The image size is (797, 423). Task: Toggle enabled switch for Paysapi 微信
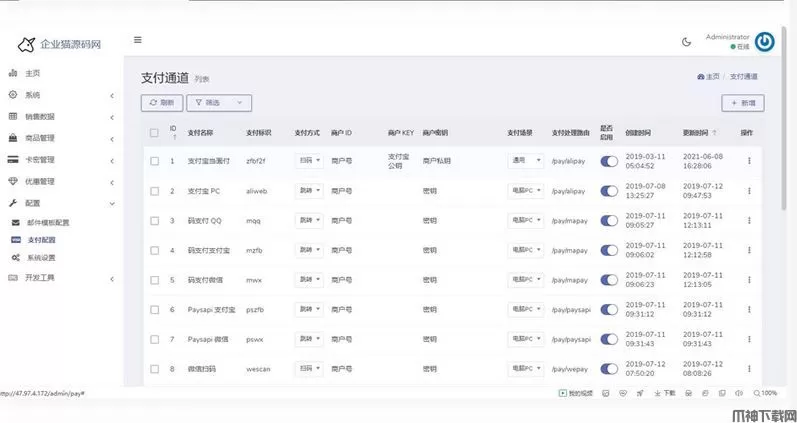coord(608,339)
